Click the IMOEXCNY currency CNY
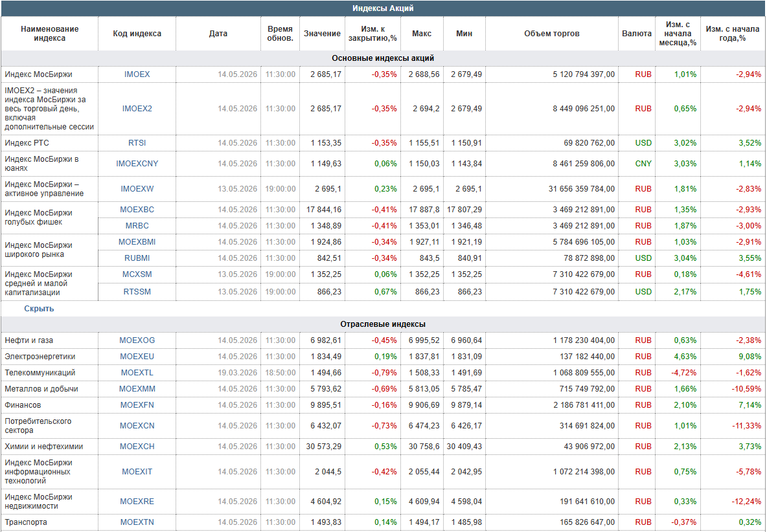 (x=643, y=164)
